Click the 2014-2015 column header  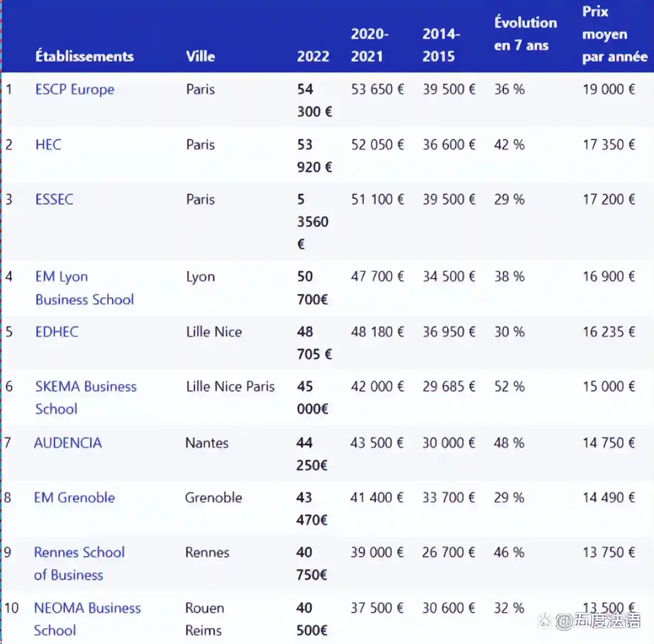pos(441,45)
